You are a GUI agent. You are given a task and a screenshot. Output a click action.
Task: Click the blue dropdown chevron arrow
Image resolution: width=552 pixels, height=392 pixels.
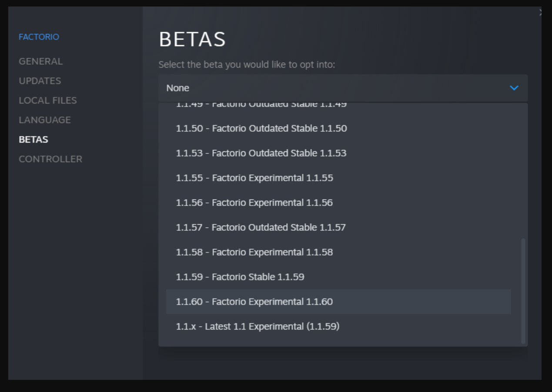click(514, 88)
